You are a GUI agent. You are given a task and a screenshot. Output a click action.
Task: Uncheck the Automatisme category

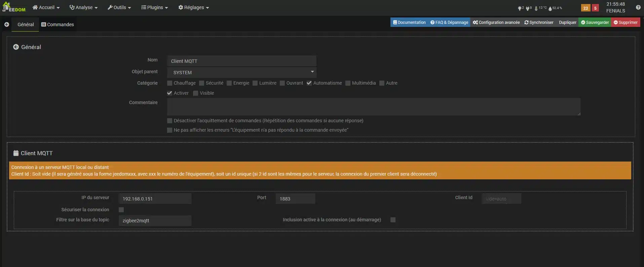pyautogui.click(x=309, y=83)
